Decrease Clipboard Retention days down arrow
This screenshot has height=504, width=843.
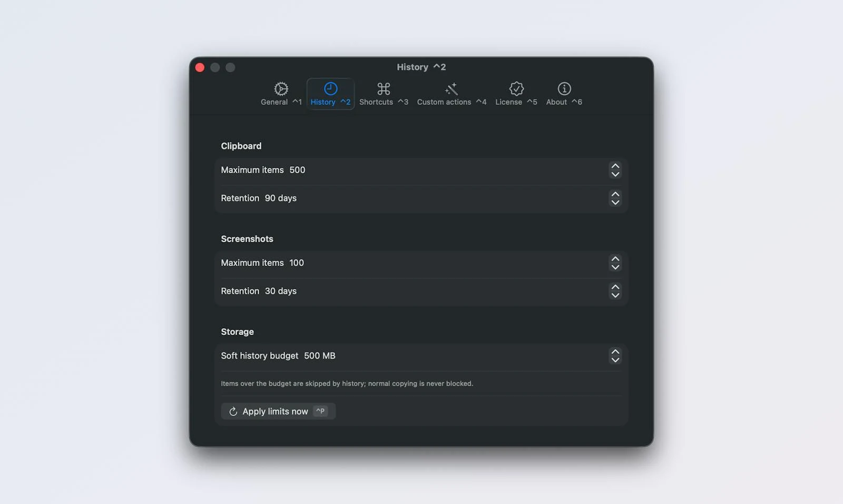(615, 203)
